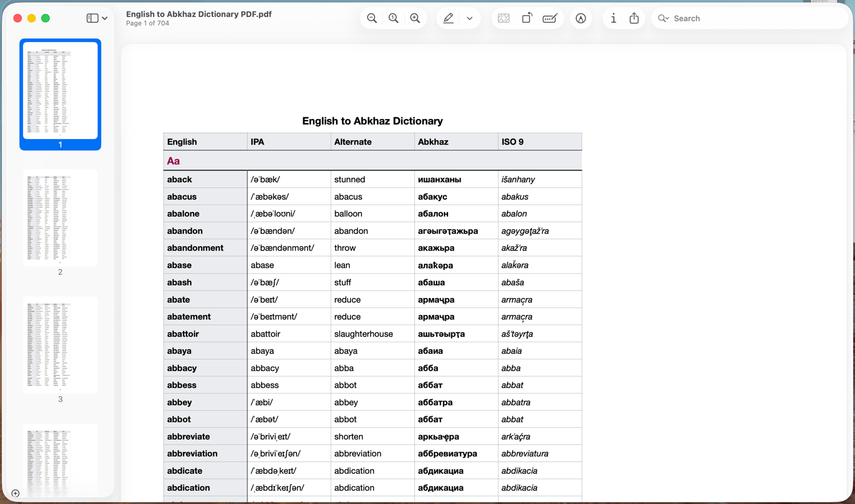Toggle the sidebar visibility
Screen dimensions: 855x504
click(x=91, y=18)
